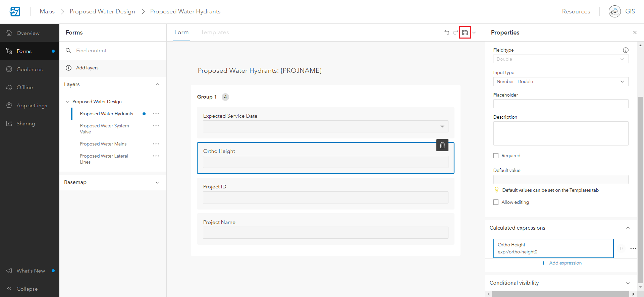This screenshot has width=644, height=297.
Task: Select the Project ID form field
Action: [x=325, y=194]
